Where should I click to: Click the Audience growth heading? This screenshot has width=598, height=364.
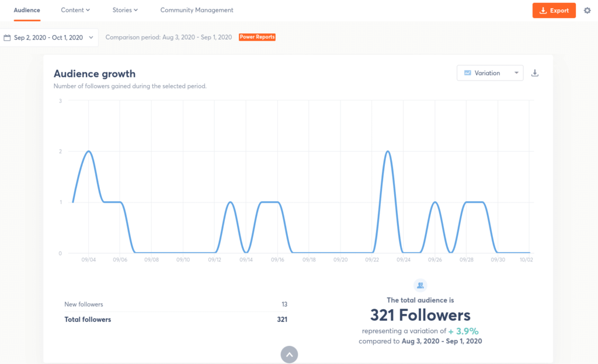point(95,73)
